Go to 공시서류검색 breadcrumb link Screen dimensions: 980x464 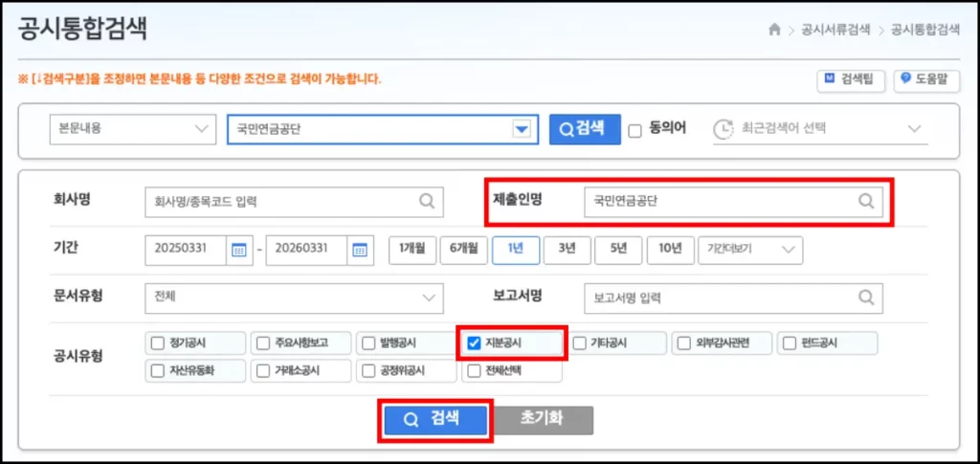coord(835,30)
